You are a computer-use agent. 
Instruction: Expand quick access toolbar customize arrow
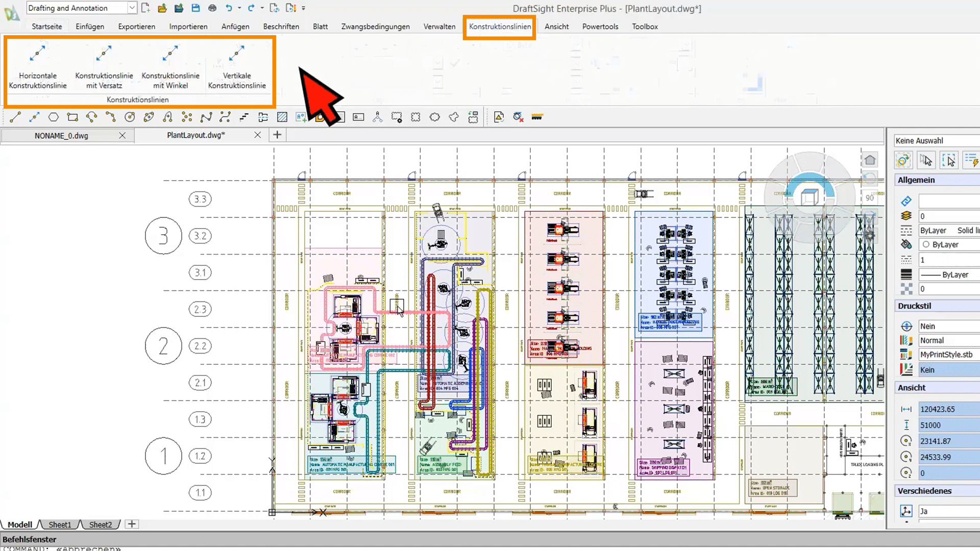point(303,8)
